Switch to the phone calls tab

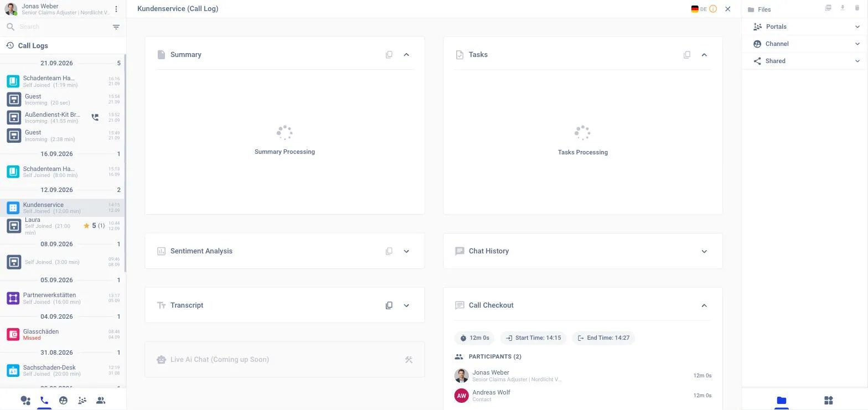44,401
